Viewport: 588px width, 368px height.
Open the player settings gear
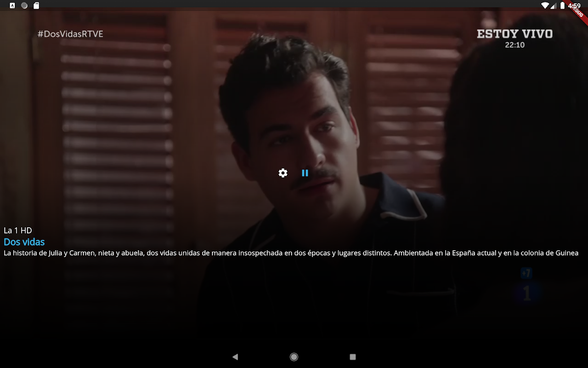pyautogui.click(x=283, y=173)
